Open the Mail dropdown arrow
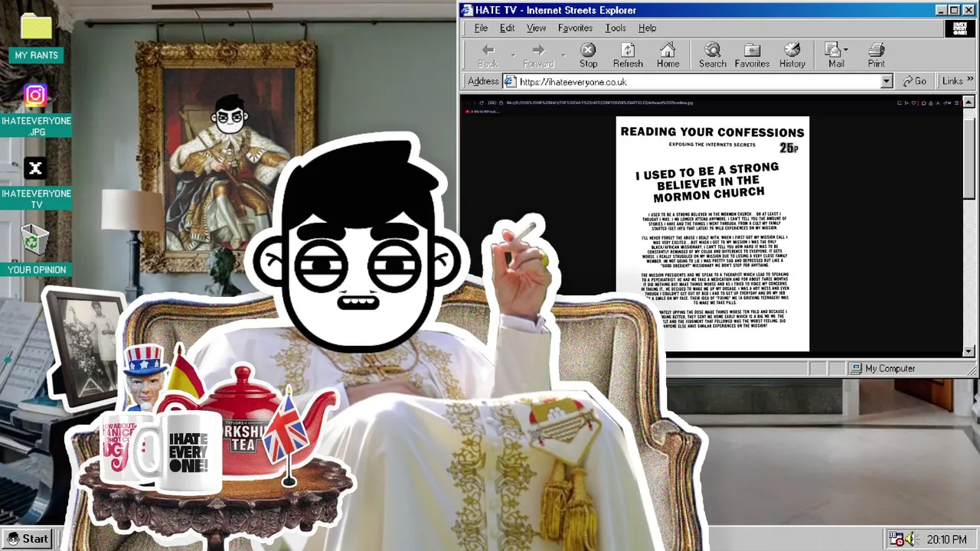 pos(846,51)
